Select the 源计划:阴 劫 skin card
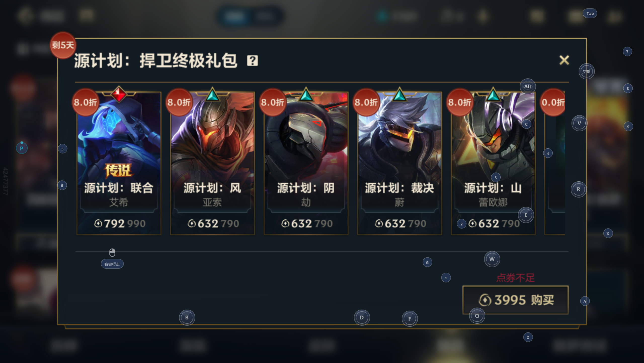The image size is (644, 363). 306,163
